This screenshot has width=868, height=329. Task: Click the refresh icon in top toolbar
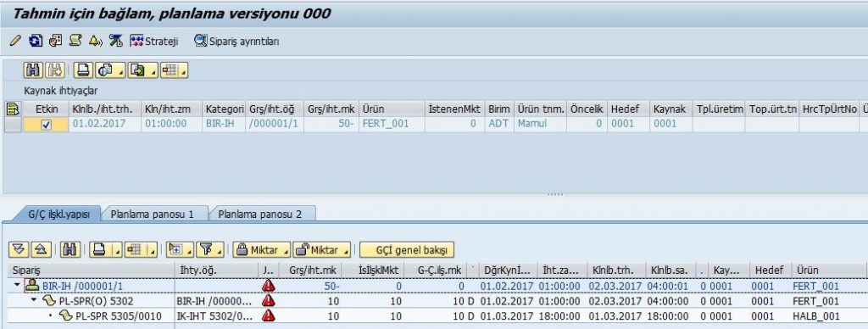point(36,41)
